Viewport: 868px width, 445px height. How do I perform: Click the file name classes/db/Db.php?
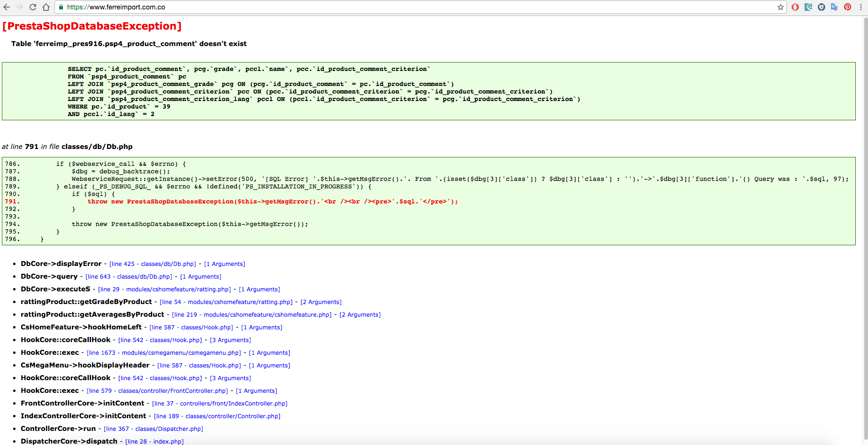click(97, 147)
